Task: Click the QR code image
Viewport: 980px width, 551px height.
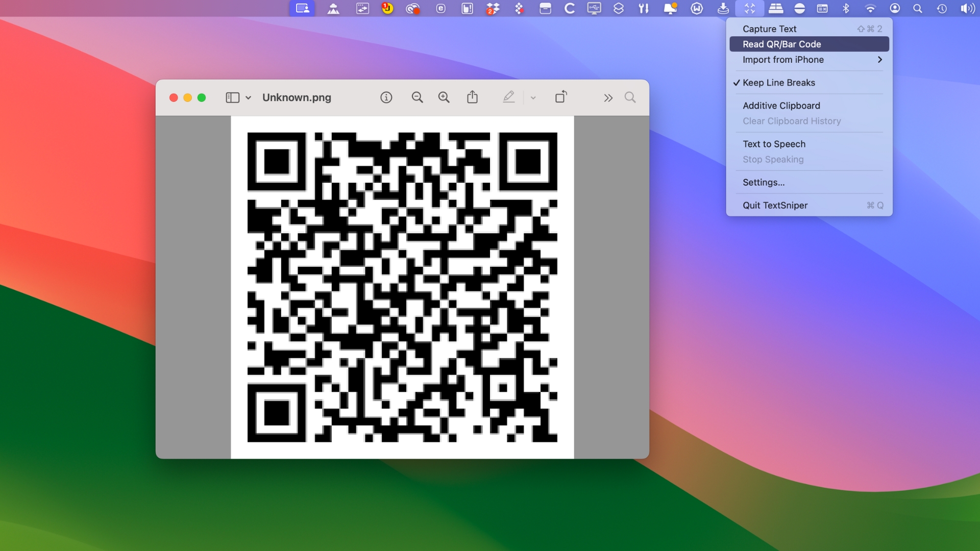Action: pos(402,287)
